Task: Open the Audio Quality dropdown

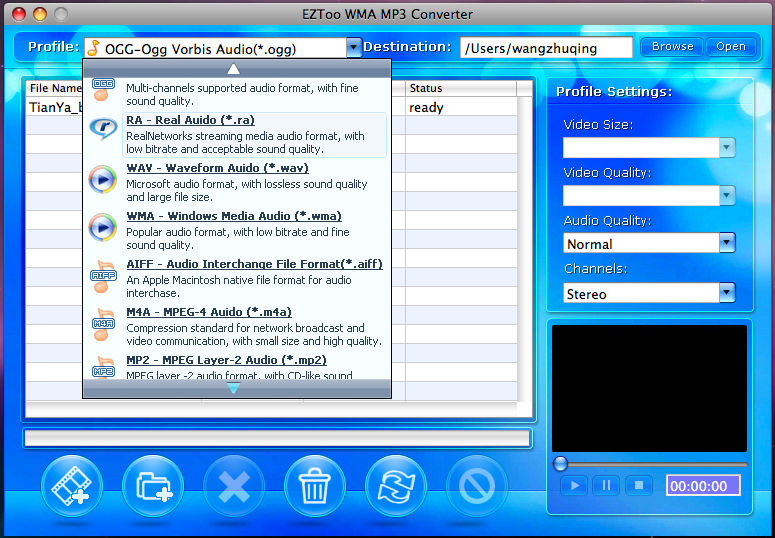Action: (x=727, y=243)
